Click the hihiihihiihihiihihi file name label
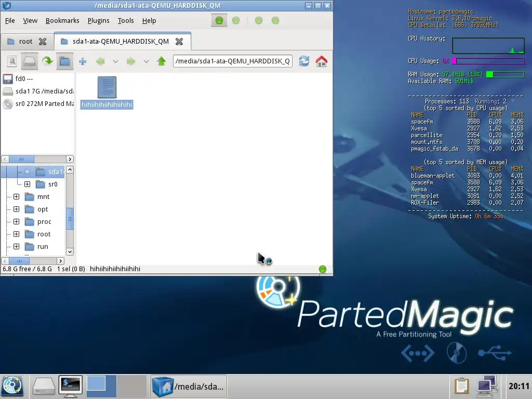This screenshot has height=399, width=532. (107, 104)
